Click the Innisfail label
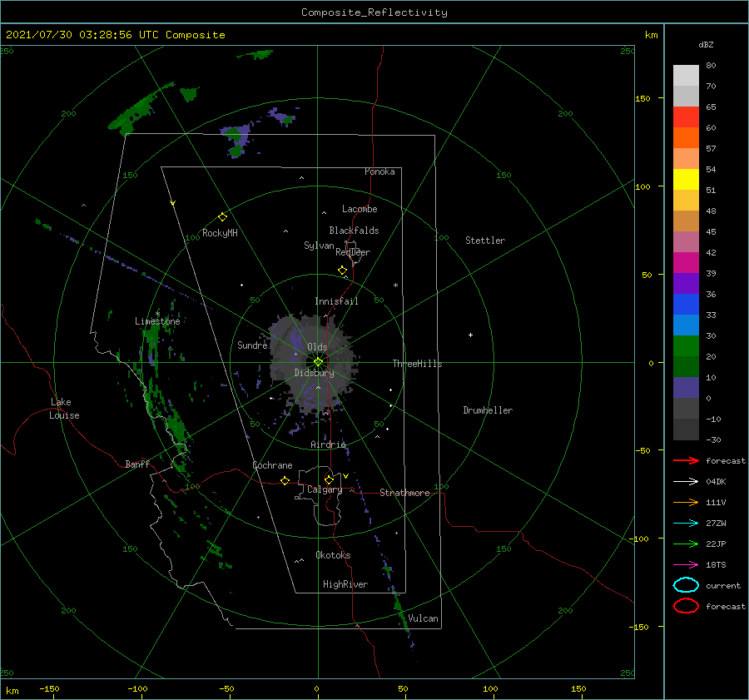The height and width of the screenshot is (700, 749). 336,301
